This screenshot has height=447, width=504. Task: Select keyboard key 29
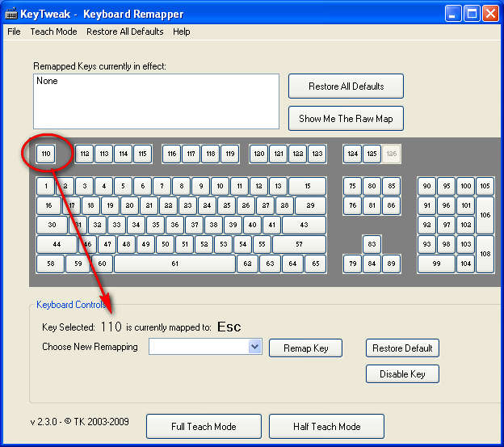[x=310, y=205]
